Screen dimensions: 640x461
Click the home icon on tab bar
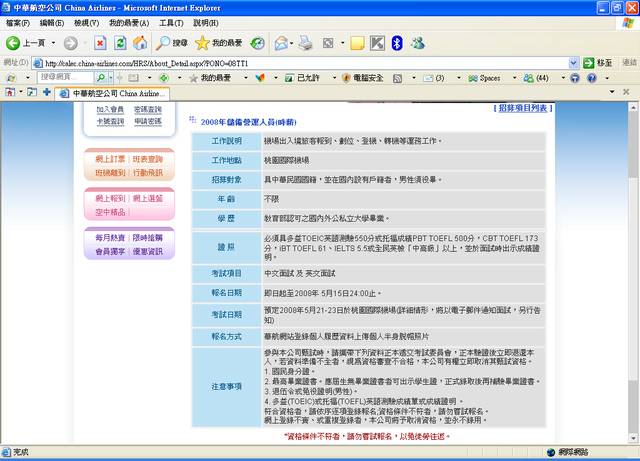point(10,92)
